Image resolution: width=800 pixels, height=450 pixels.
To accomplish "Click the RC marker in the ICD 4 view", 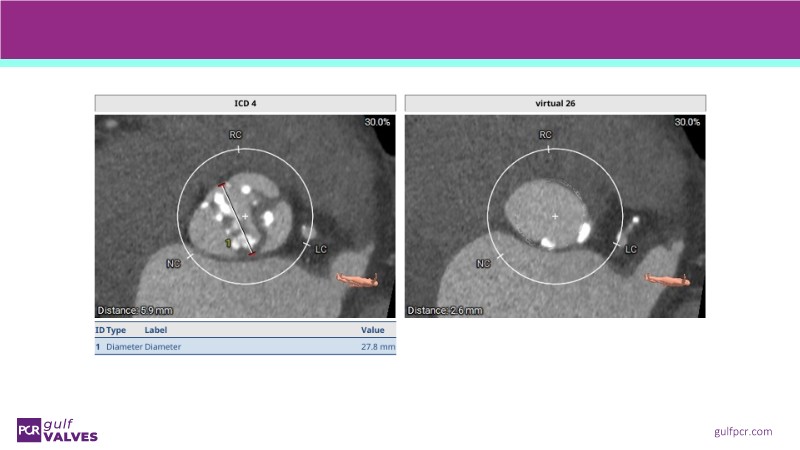I will tap(236, 134).
